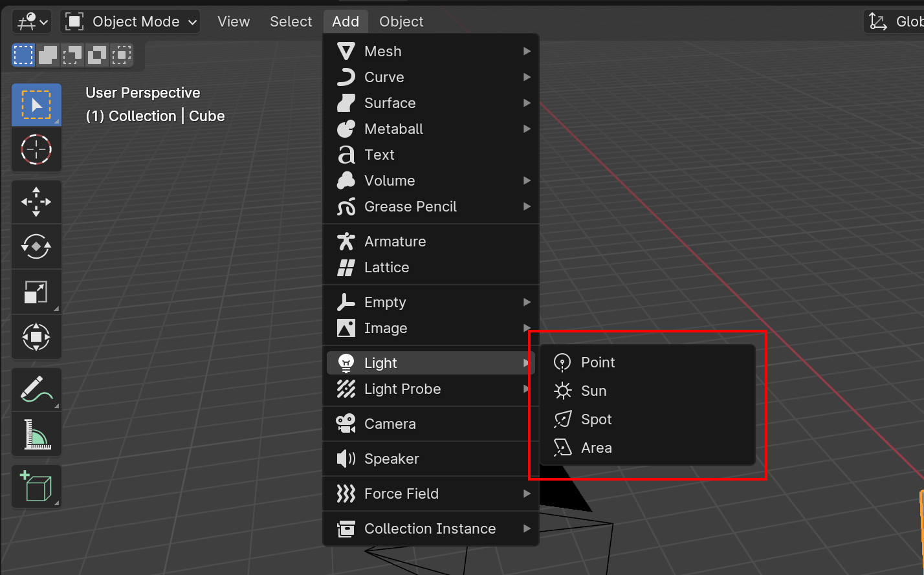Set selection mode to intersect
Screen dimensions: 924x575
tap(122, 56)
